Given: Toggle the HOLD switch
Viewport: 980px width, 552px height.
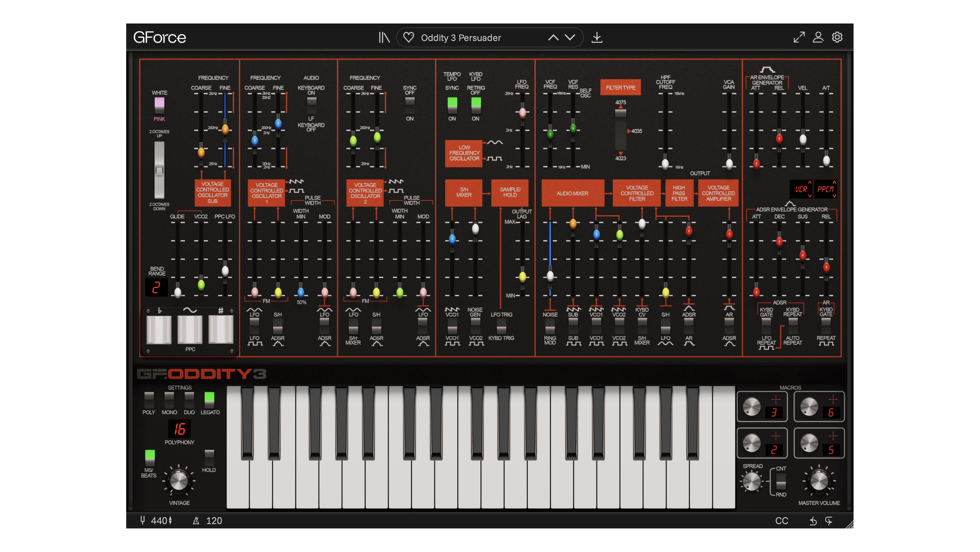Looking at the screenshot, I should 209,458.
